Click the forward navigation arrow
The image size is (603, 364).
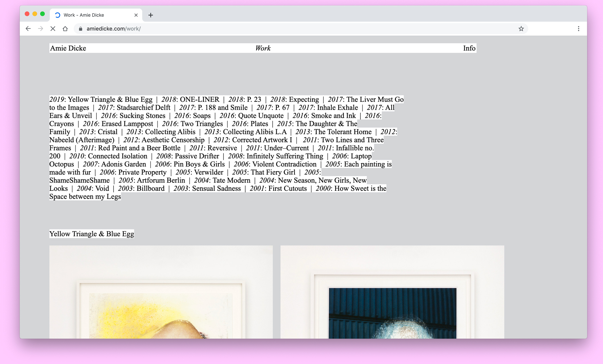tap(41, 29)
